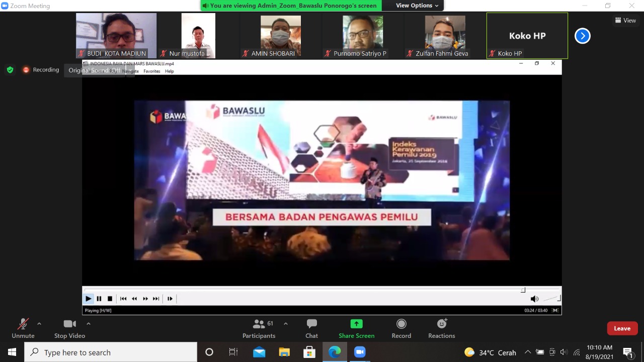Click the Share Screen icon
The width and height of the screenshot is (644, 362).
pyautogui.click(x=356, y=324)
